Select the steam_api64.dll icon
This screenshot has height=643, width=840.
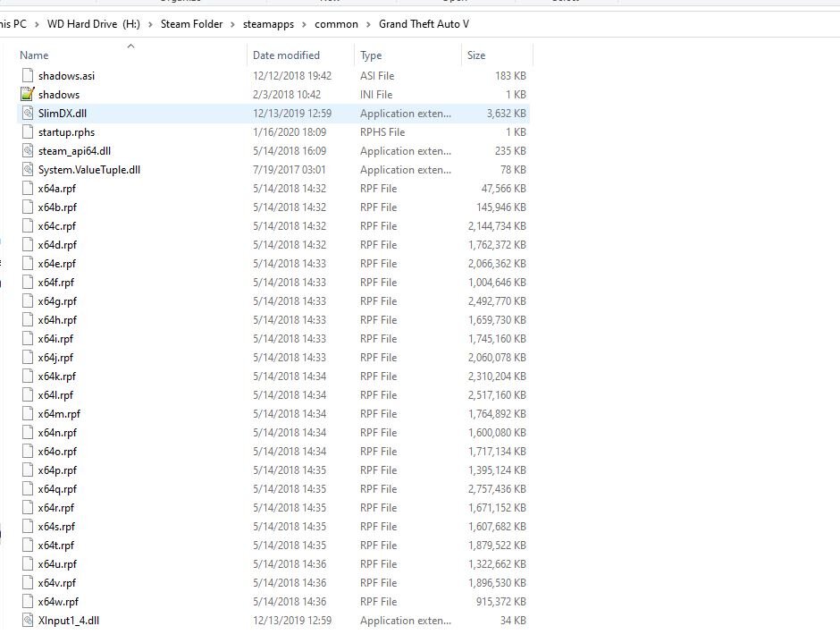pos(28,151)
